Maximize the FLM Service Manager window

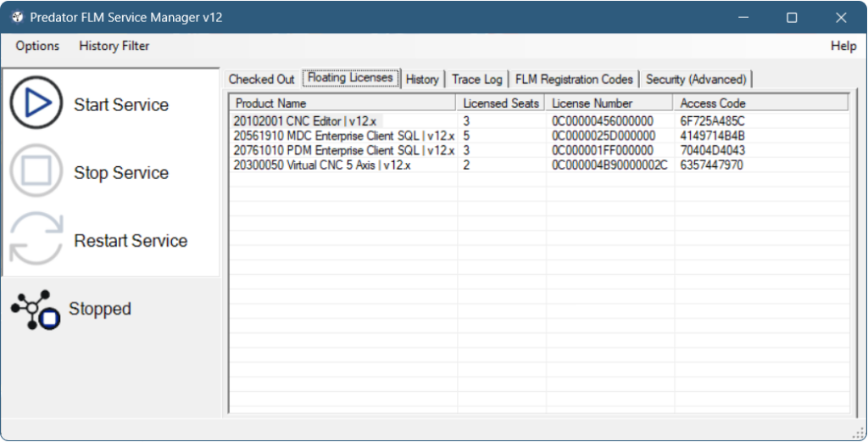pos(792,17)
